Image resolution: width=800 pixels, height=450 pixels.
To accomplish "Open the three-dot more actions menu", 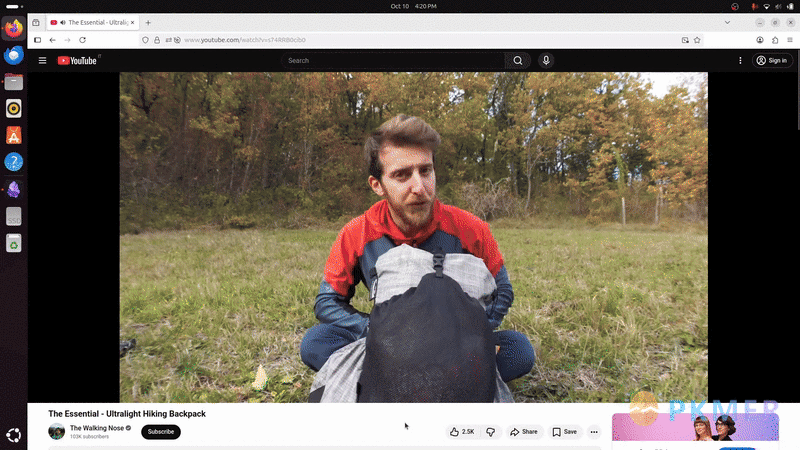I will [x=594, y=432].
